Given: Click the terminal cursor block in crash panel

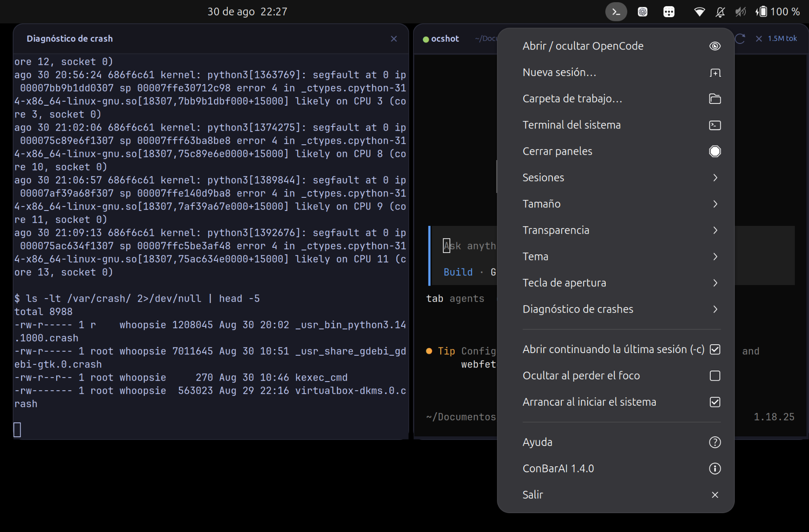Looking at the screenshot, I should pos(17,430).
